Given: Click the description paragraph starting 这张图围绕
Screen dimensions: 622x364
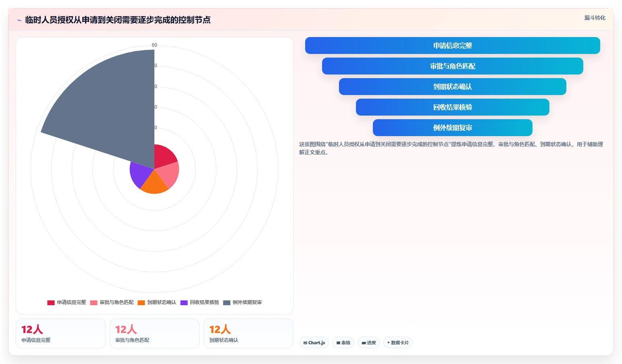Looking at the screenshot, I should coord(451,148).
